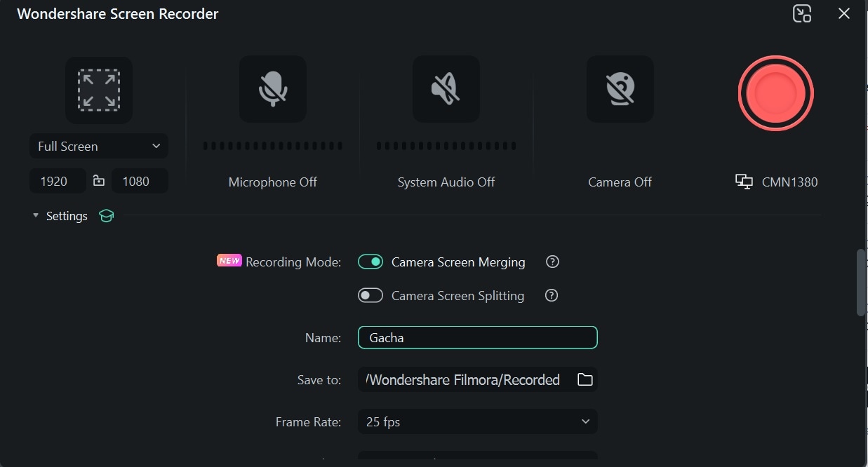Open help for Camera Screen Splitting
This screenshot has height=467, width=868.
(x=552, y=296)
